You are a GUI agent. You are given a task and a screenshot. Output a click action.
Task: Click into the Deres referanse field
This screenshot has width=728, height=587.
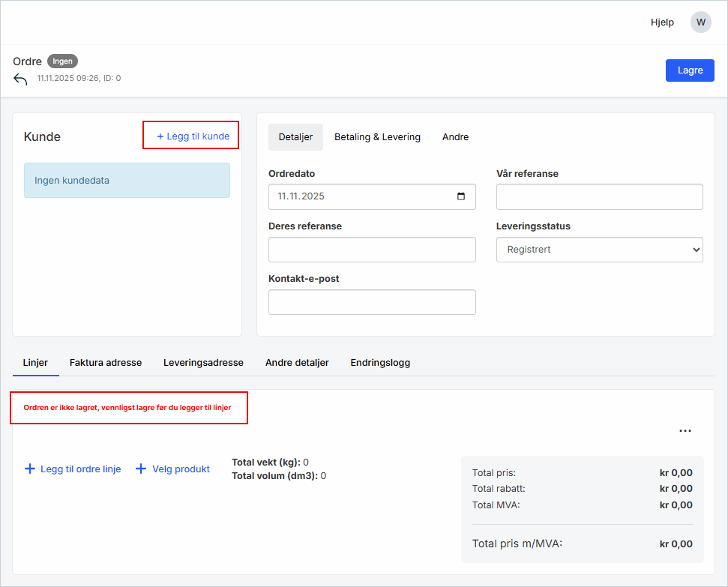coord(372,250)
